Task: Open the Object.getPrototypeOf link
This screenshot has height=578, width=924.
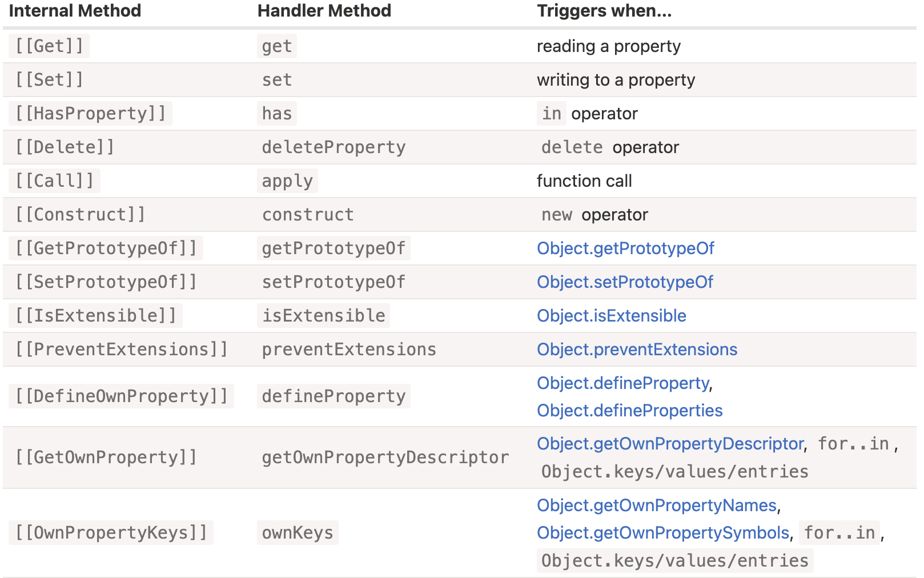Action: click(625, 248)
